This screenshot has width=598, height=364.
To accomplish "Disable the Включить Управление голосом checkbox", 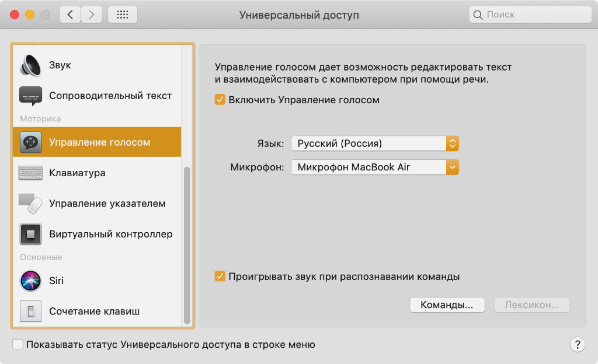I will (x=220, y=100).
